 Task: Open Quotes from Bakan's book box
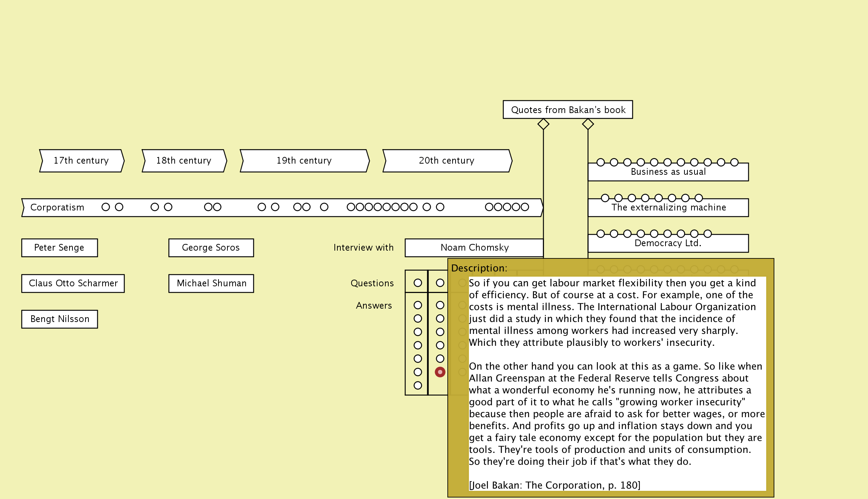coord(568,110)
